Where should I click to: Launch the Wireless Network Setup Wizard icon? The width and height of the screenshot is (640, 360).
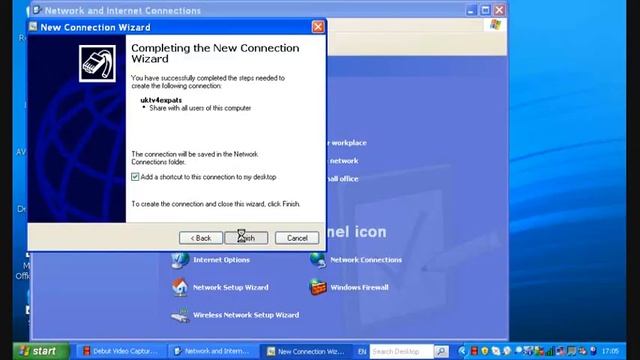click(180, 315)
